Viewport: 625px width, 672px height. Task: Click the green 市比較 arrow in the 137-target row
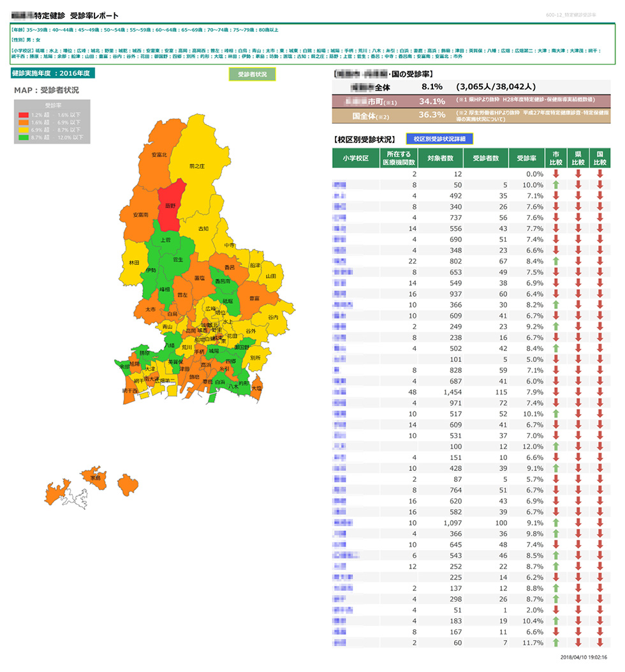(555, 588)
